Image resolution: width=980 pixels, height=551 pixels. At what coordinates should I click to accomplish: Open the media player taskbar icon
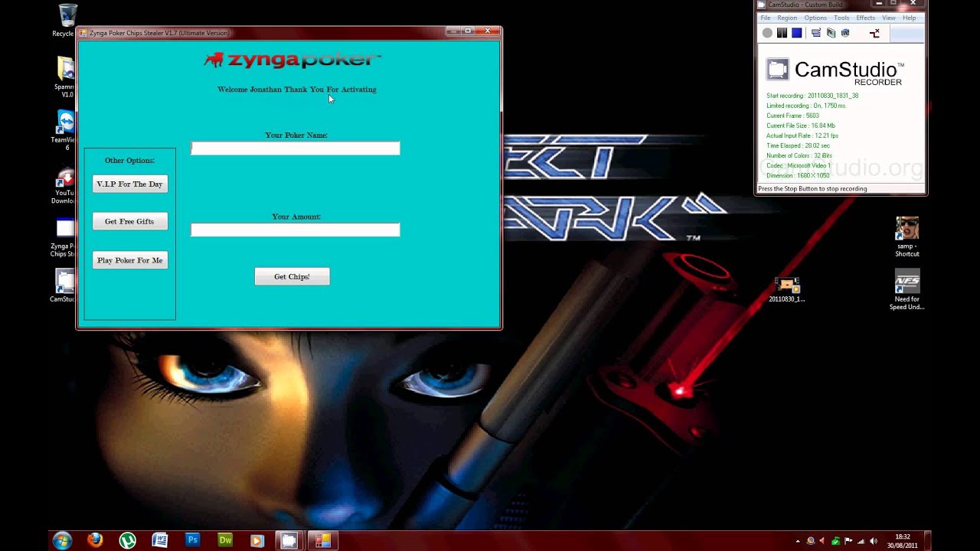coord(257,540)
